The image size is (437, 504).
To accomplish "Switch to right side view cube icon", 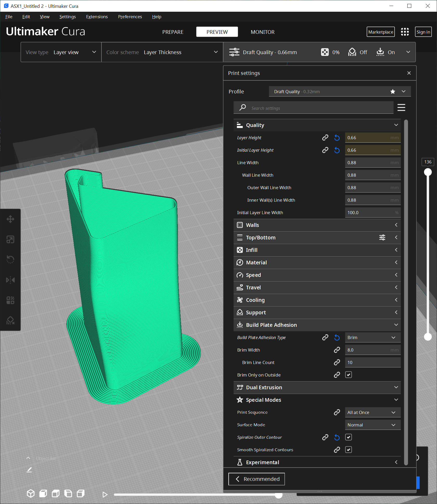I will click(81, 494).
